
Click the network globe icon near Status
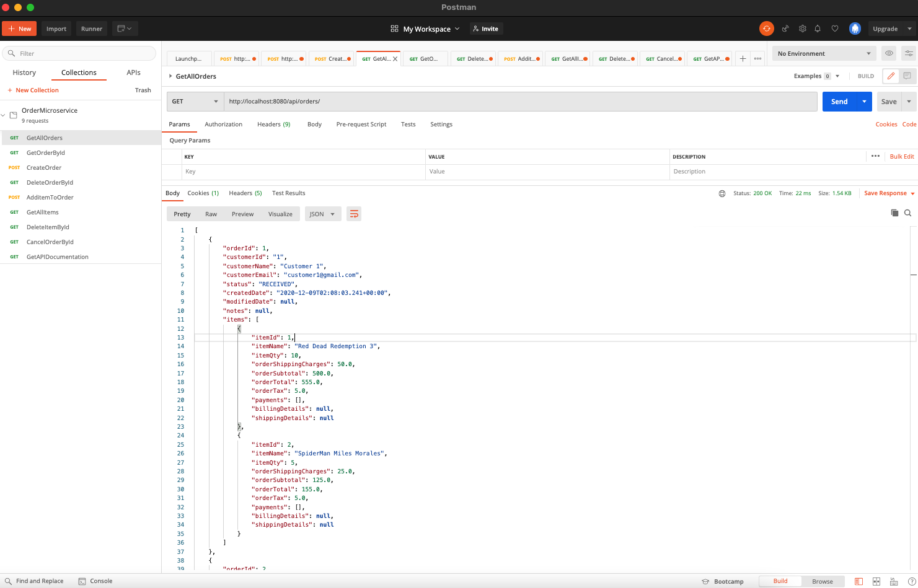(x=722, y=193)
